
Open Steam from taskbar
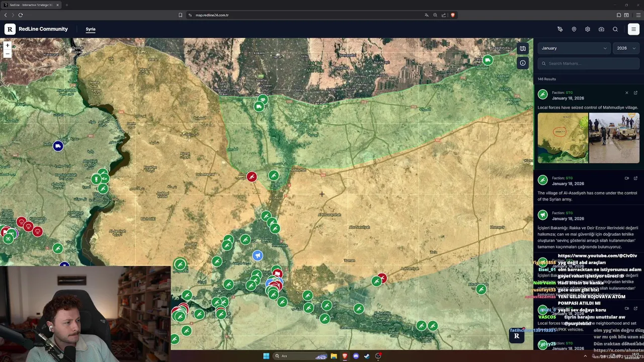click(367, 356)
